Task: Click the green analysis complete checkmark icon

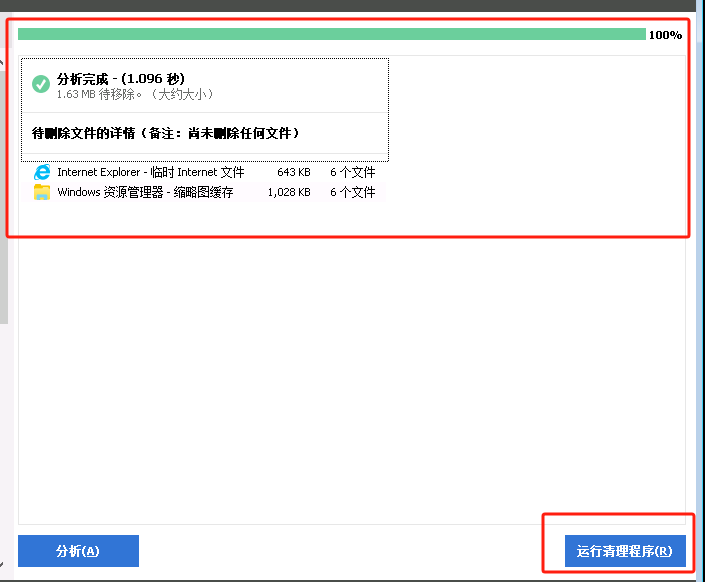Action: 41,84
